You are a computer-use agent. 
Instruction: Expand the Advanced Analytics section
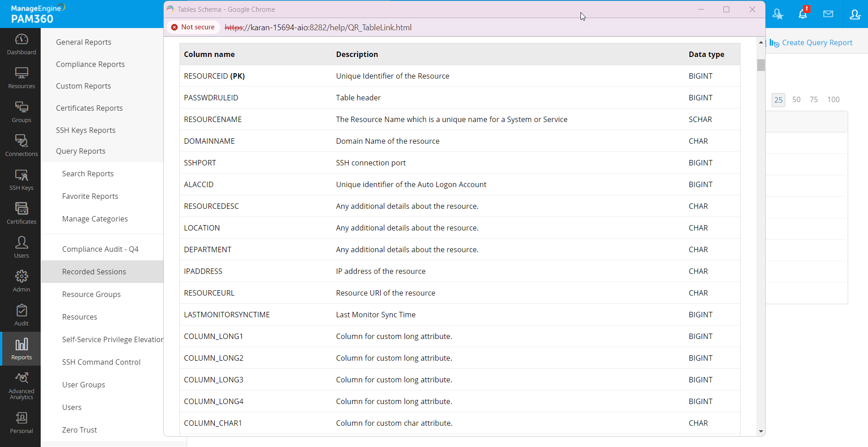pyautogui.click(x=21, y=385)
